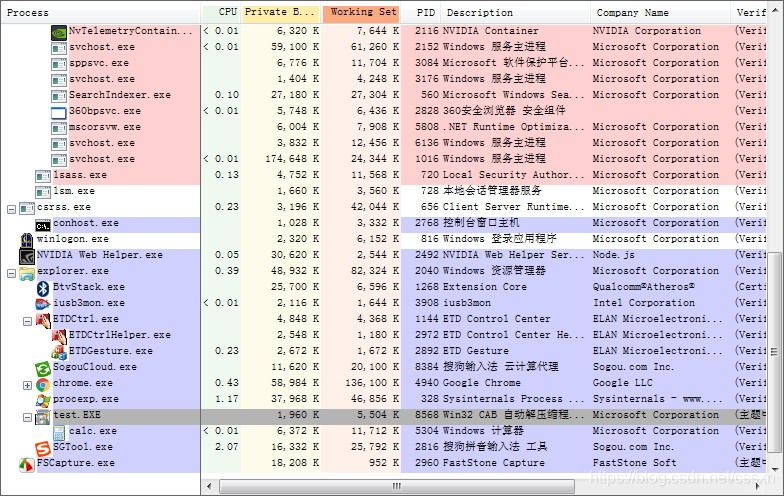Screen dimensions: 784x496
Task: Expand the chrome.exe tree node
Action: 28,386
